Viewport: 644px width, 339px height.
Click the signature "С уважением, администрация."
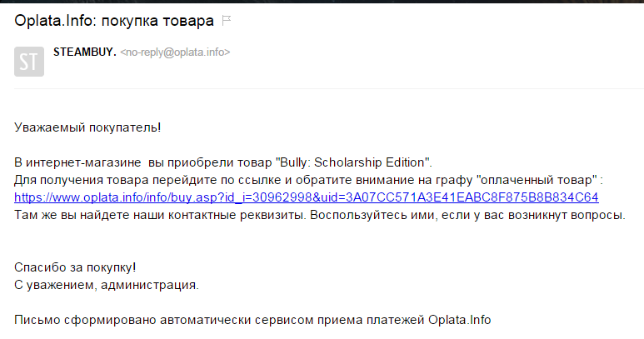click(107, 286)
